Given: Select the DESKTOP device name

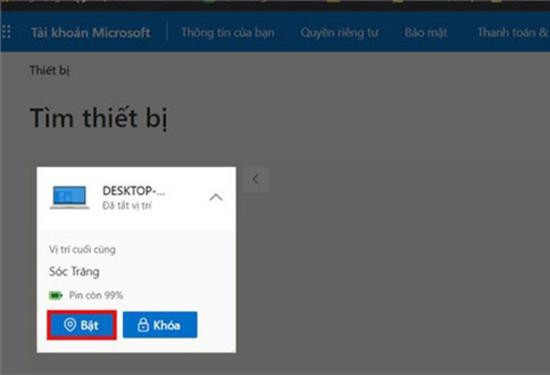Looking at the screenshot, I should 134,191.
